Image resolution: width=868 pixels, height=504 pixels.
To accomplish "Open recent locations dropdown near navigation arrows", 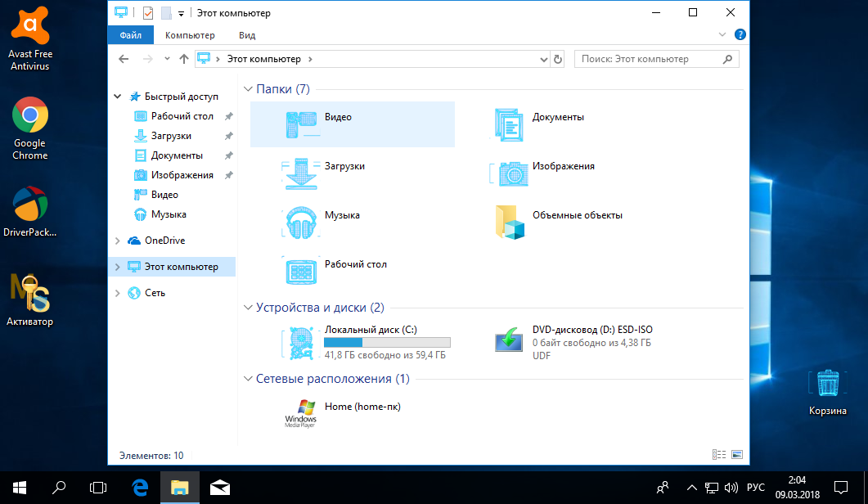I will (167, 59).
